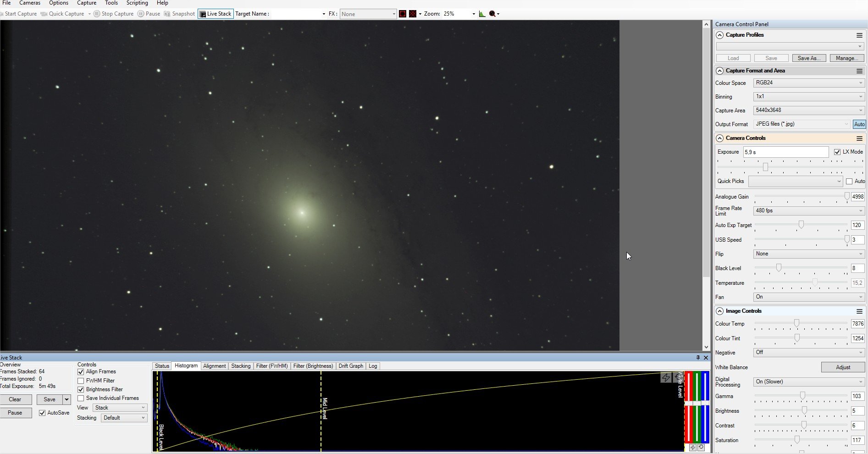
Task: Open the image histogram tool icon
Action: tap(482, 14)
